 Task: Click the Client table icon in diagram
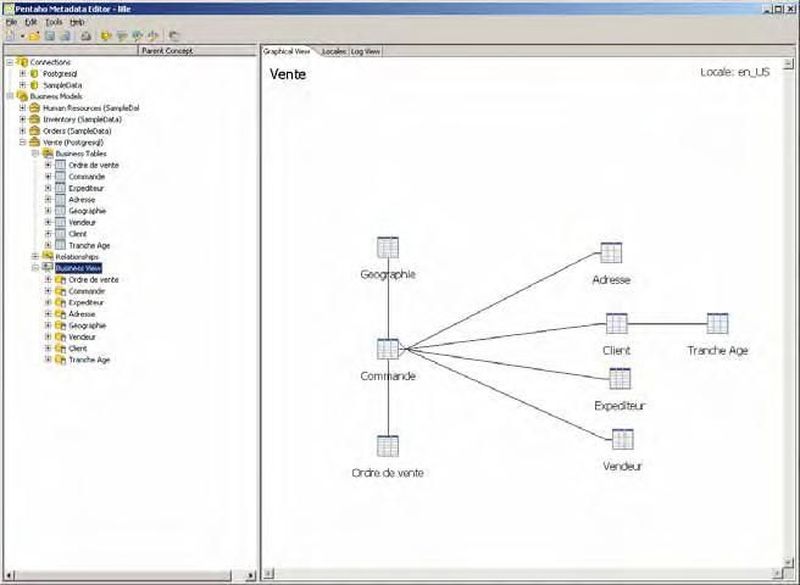[x=617, y=324]
